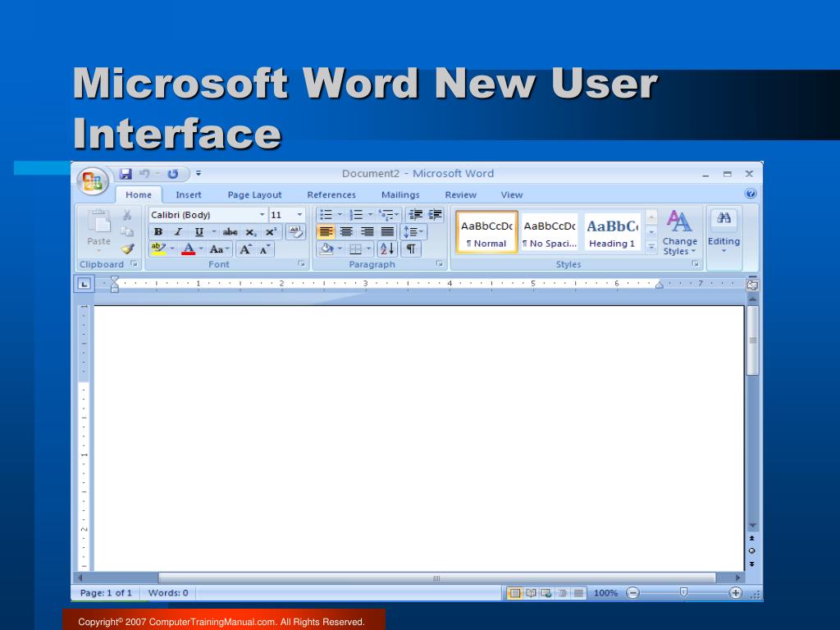Toggle Underline formatting
Image resolution: width=840 pixels, height=630 pixels.
click(199, 232)
